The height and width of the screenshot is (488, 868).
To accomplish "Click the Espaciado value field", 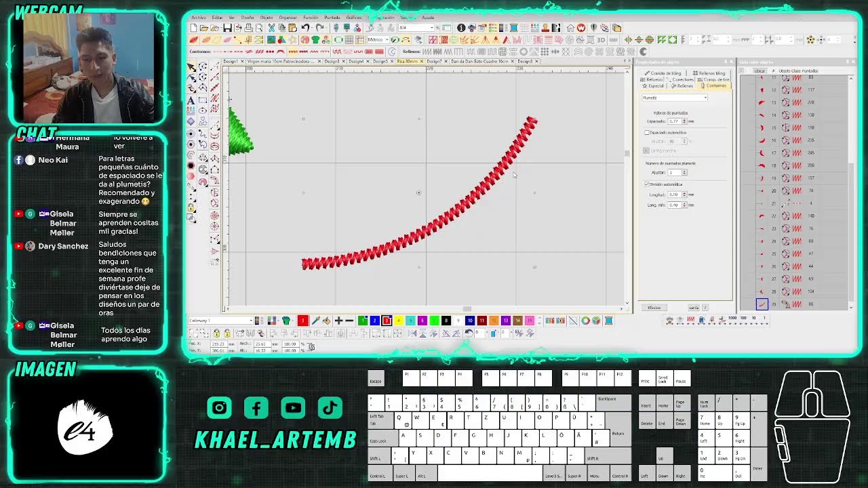I will coord(675,121).
